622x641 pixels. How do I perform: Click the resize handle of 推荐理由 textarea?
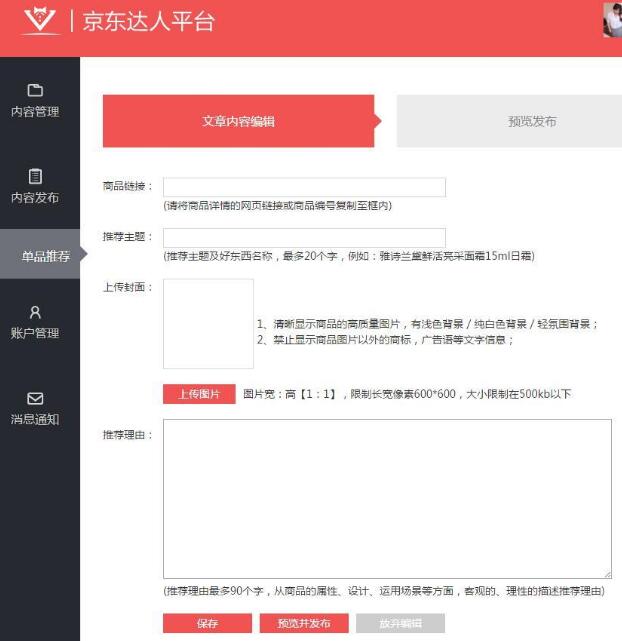pos(608,574)
